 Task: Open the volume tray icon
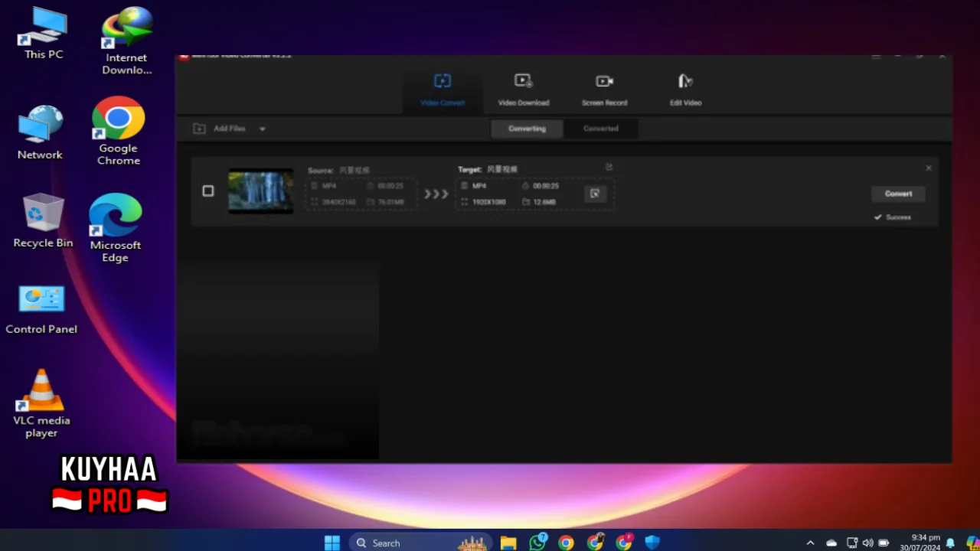(867, 543)
